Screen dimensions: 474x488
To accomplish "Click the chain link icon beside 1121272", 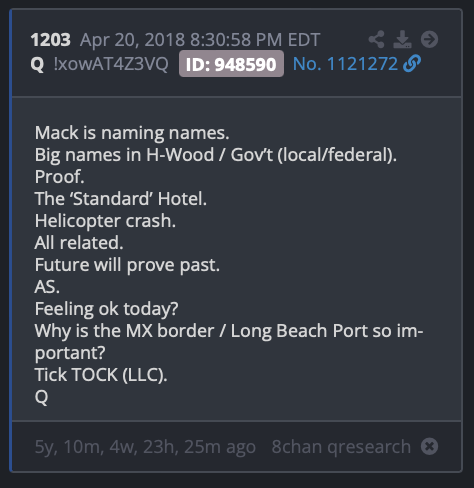I will (412, 63).
